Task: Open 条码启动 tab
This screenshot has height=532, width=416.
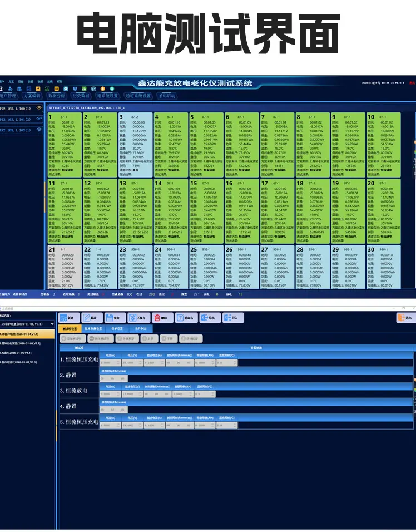Action: click(x=167, y=96)
